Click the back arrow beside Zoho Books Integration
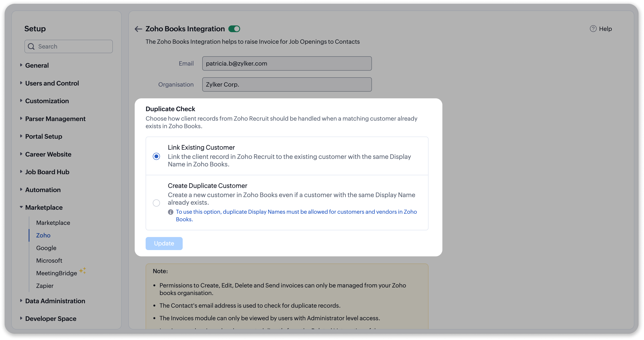The height and width of the screenshot is (340, 644). pos(138,29)
